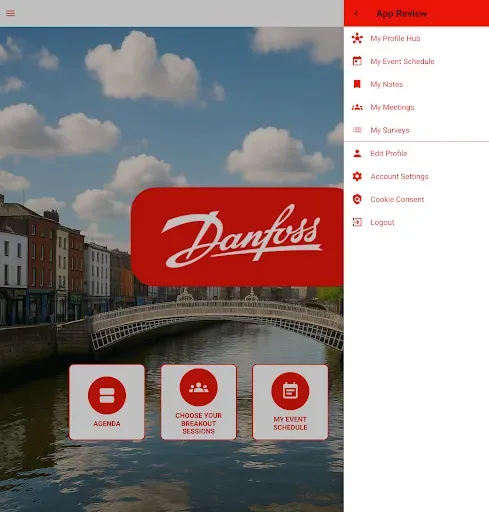
Task: Click the My Profile Hub icon
Action: point(357,38)
